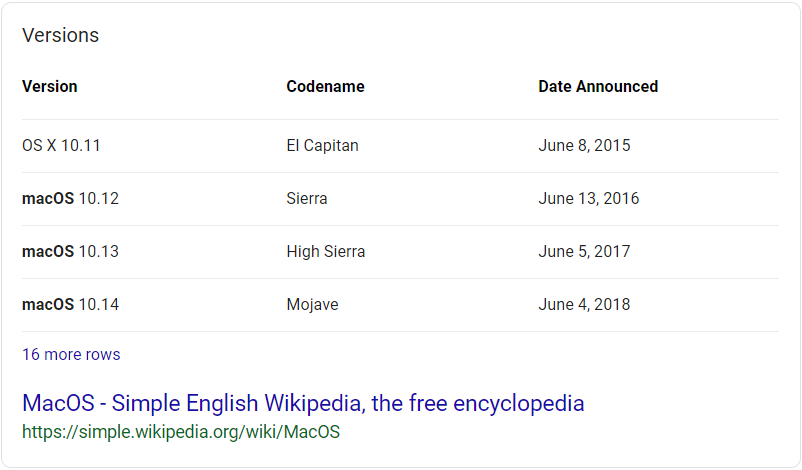Image resolution: width=802 pixels, height=470 pixels.
Task: Open the MacOS Simple English Wikipedia result title
Action: [x=303, y=403]
